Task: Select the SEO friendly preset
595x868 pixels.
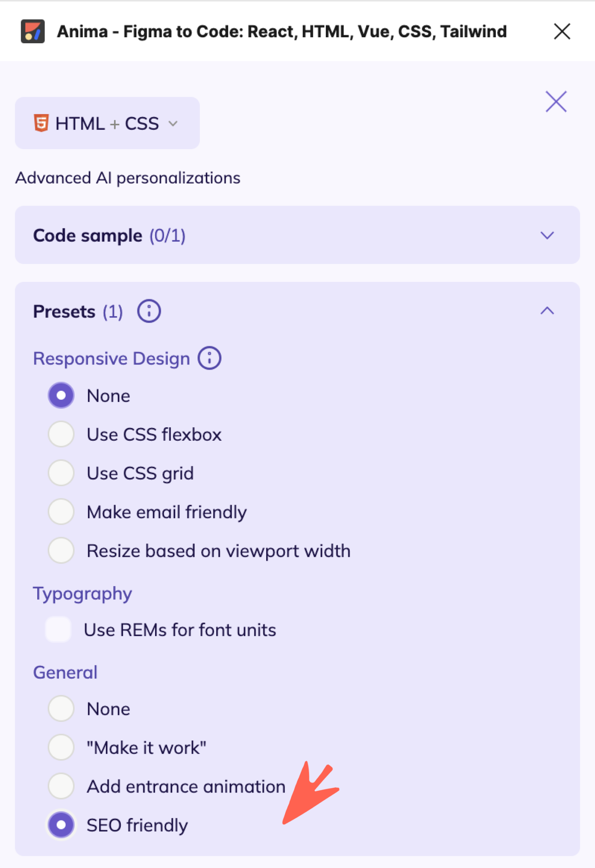Action: pyautogui.click(x=61, y=825)
